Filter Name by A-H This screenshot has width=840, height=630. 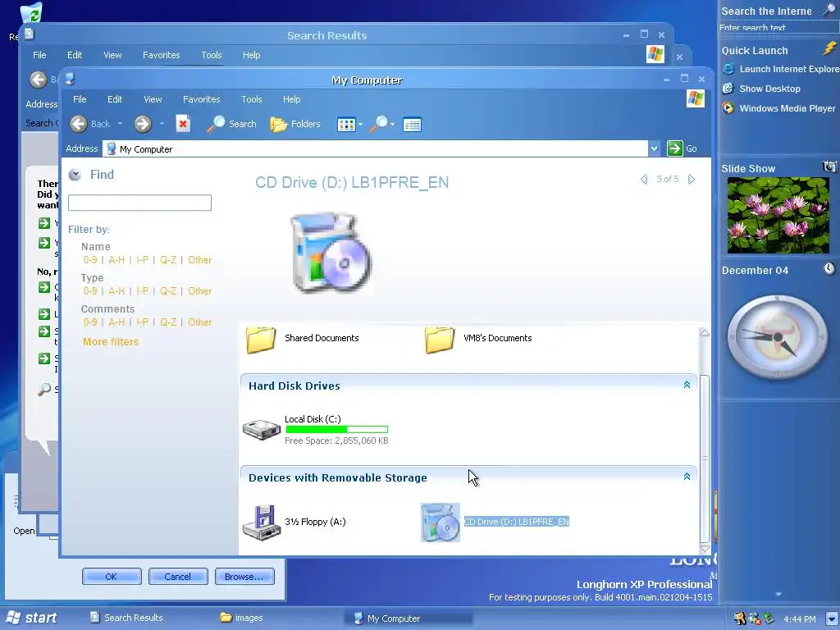116,260
